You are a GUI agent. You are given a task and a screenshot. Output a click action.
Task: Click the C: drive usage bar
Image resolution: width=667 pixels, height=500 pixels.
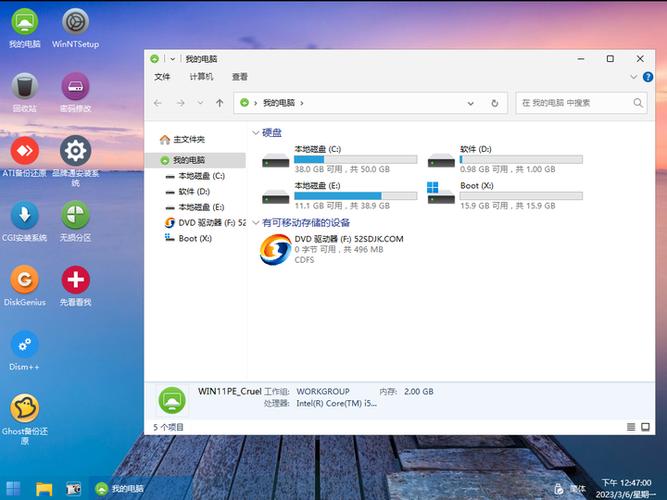click(356, 160)
